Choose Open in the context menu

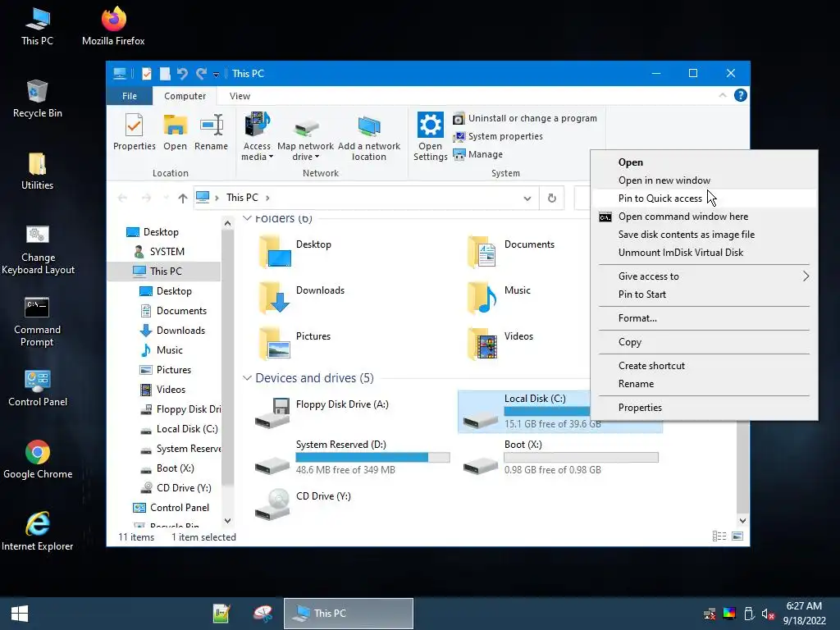[704, 162]
